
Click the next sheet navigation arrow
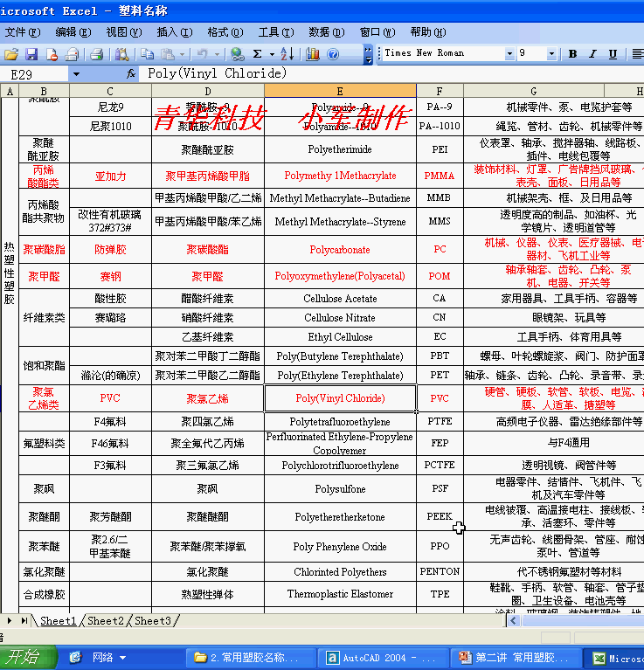(x=9, y=620)
